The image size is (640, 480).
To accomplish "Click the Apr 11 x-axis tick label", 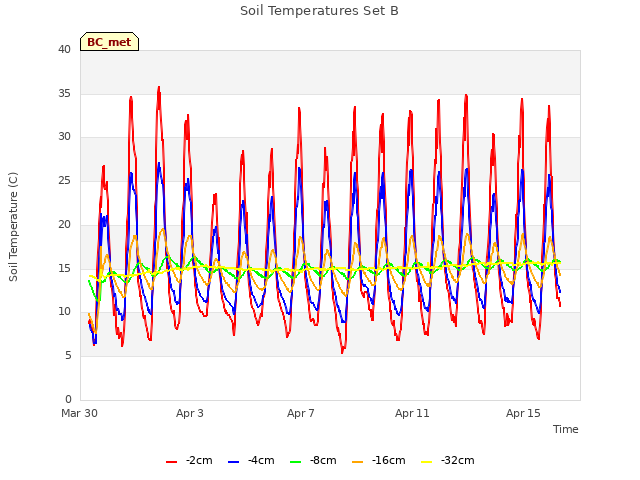I will pos(412,413).
